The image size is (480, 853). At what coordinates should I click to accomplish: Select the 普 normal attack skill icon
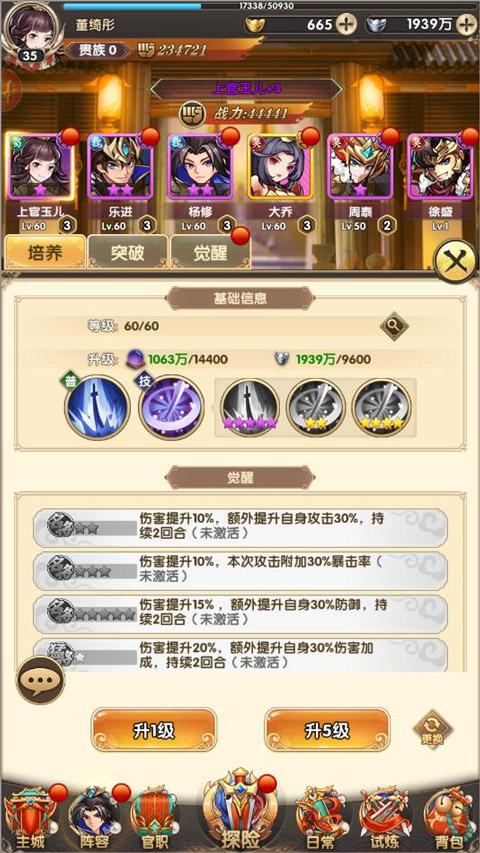click(x=97, y=407)
